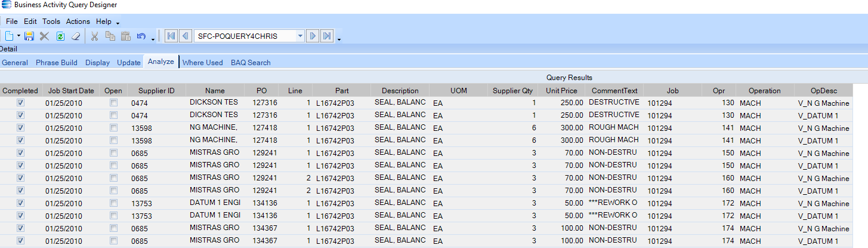Screen dimensions: 868x248
Task: Open the SFC-POQUERY4CHRIS query dropdown
Action: point(301,36)
